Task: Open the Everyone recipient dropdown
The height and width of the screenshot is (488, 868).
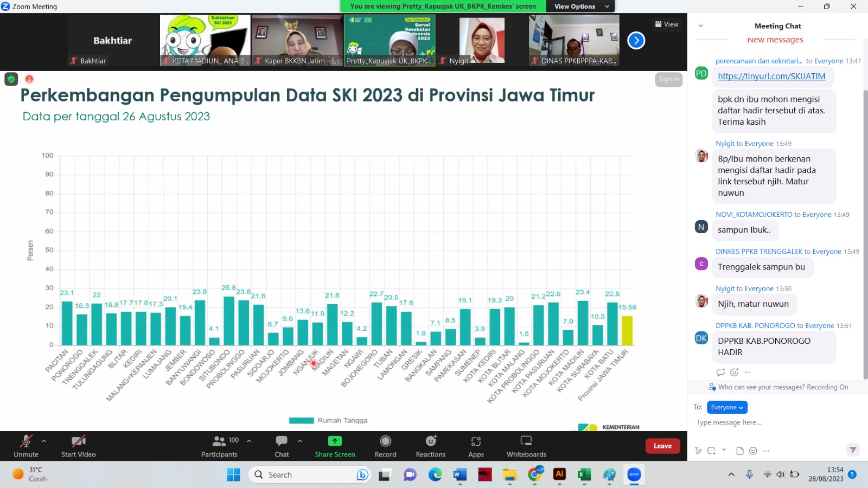Action: [727, 407]
